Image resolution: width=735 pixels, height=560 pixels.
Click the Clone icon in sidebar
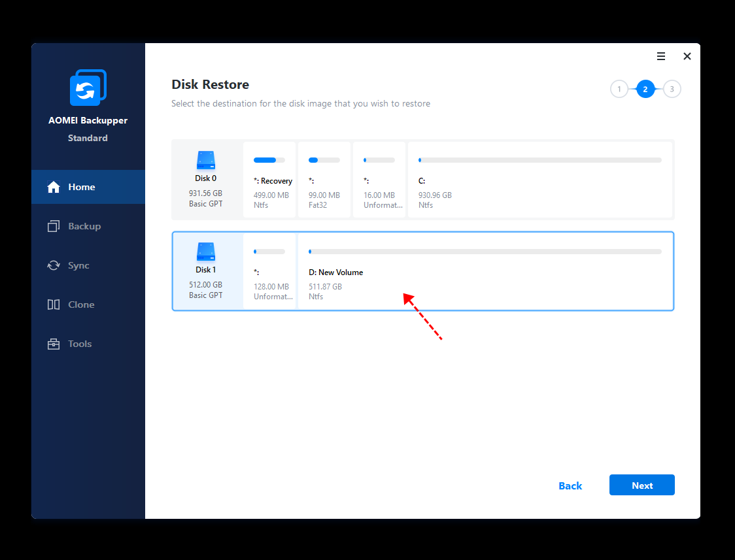point(54,305)
